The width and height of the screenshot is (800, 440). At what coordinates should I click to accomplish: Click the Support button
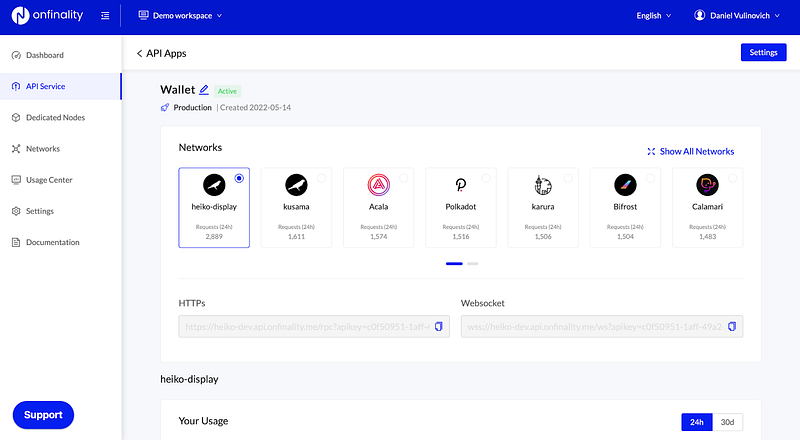tap(43, 415)
